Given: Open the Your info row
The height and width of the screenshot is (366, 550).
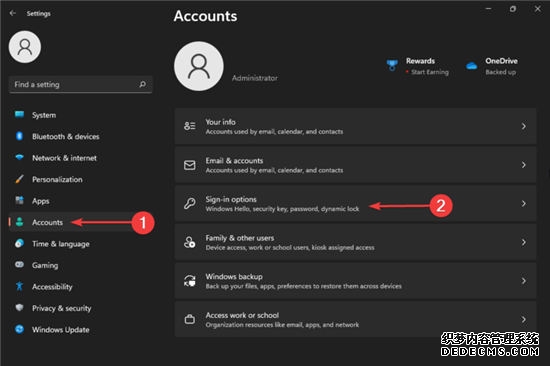Looking at the screenshot, I should [355, 126].
